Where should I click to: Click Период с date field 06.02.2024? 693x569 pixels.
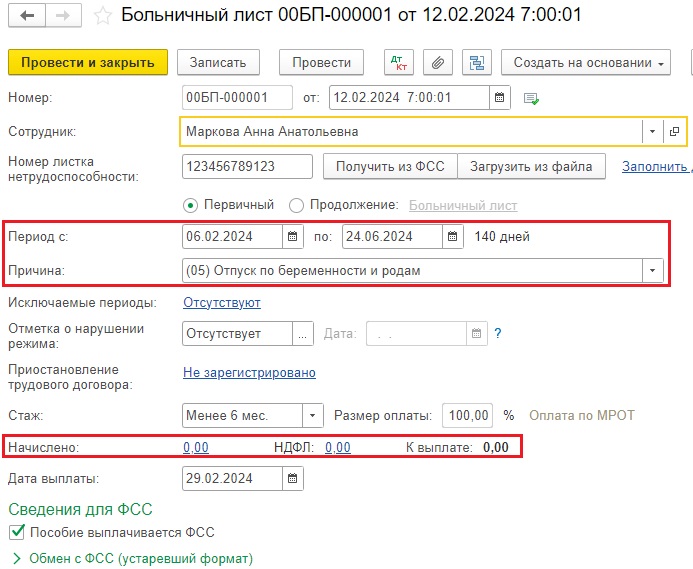point(232,237)
